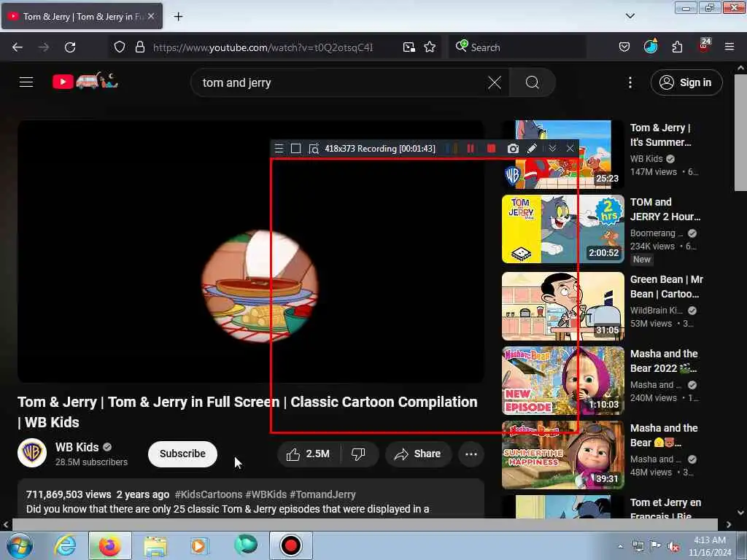Sign in to YouTube
Image resolution: width=747 pixels, height=560 pixels.
[686, 82]
